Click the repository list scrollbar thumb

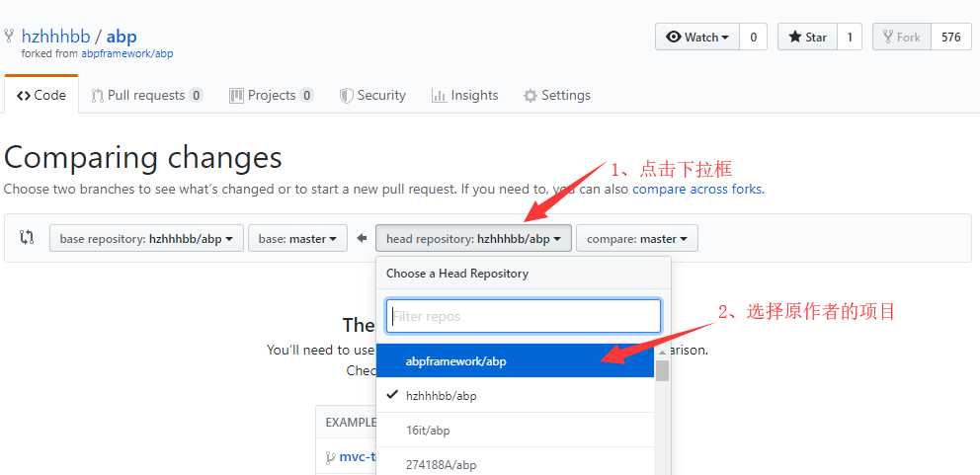662,370
